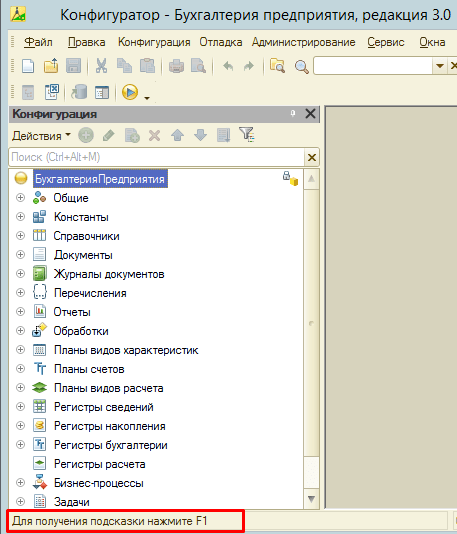Click the Open configuration tree icon
The height and width of the screenshot is (534, 457).
click(x=28, y=92)
